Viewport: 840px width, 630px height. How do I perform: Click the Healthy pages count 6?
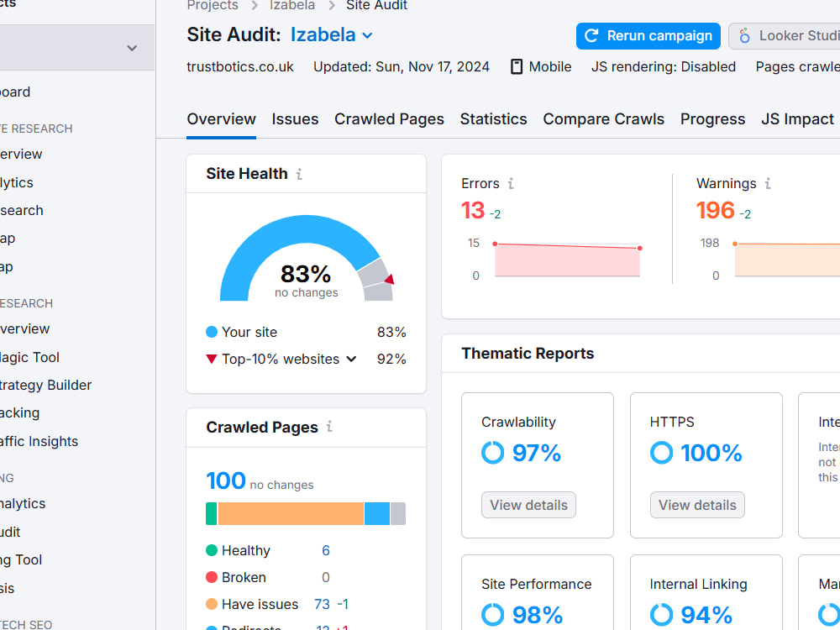coord(326,550)
